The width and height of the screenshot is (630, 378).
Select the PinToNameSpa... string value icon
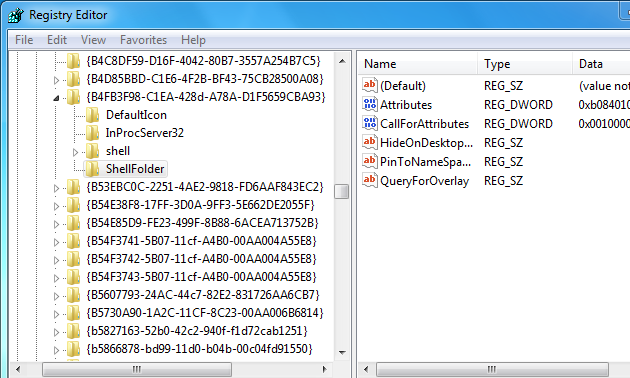pyautogui.click(x=370, y=161)
